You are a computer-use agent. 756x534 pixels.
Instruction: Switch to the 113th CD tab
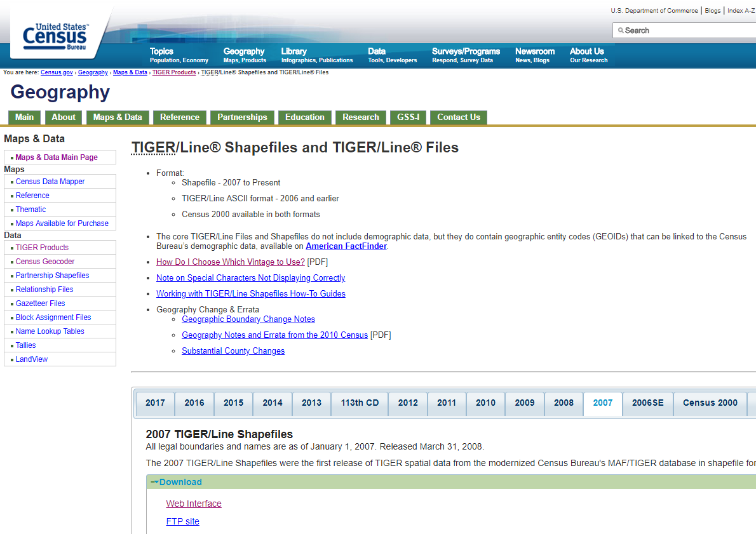pos(360,403)
